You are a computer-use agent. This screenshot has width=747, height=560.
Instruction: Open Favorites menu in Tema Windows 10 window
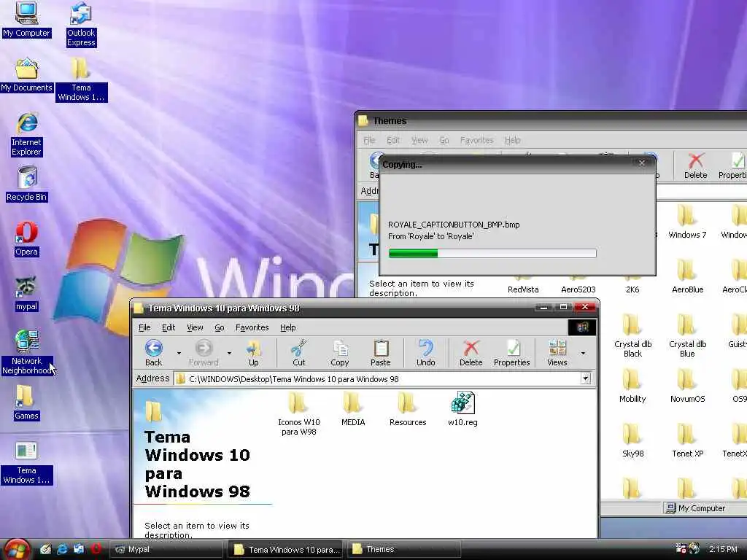click(252, 327)
